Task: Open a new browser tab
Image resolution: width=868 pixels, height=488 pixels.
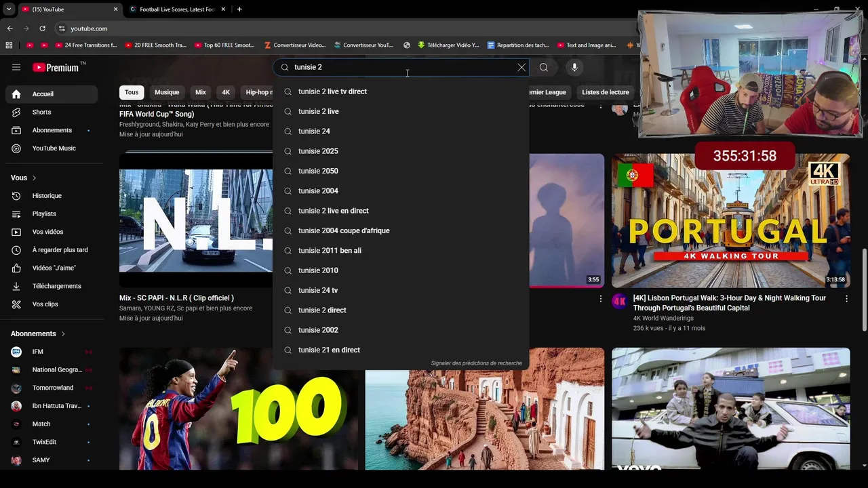Action: [239, 9]
